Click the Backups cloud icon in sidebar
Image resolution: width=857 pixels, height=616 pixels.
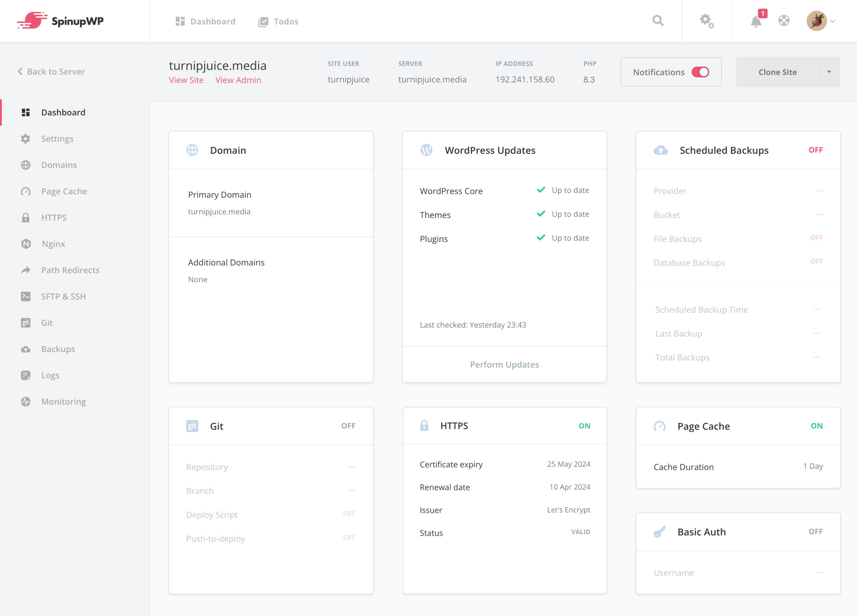click(x=26, y=349)
